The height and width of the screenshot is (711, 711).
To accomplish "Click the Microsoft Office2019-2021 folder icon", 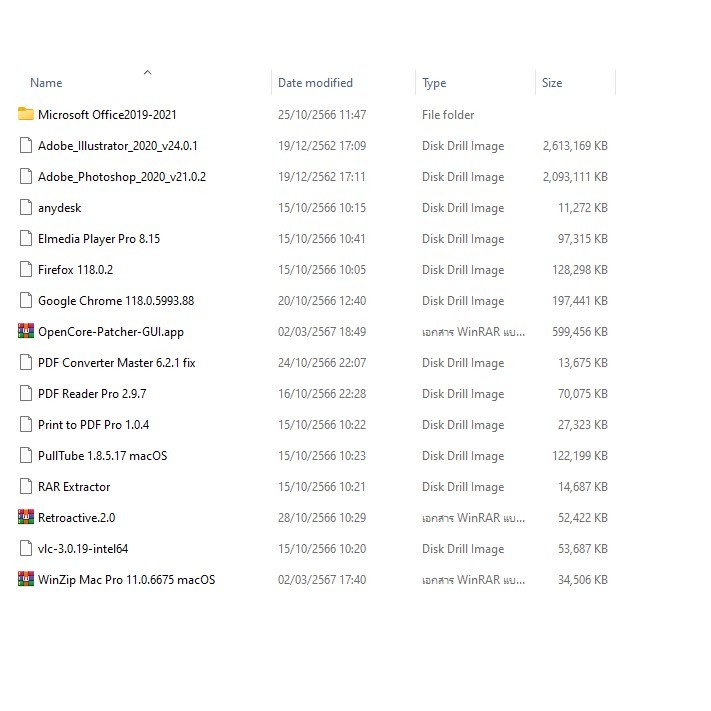I will tap(26, 114).
